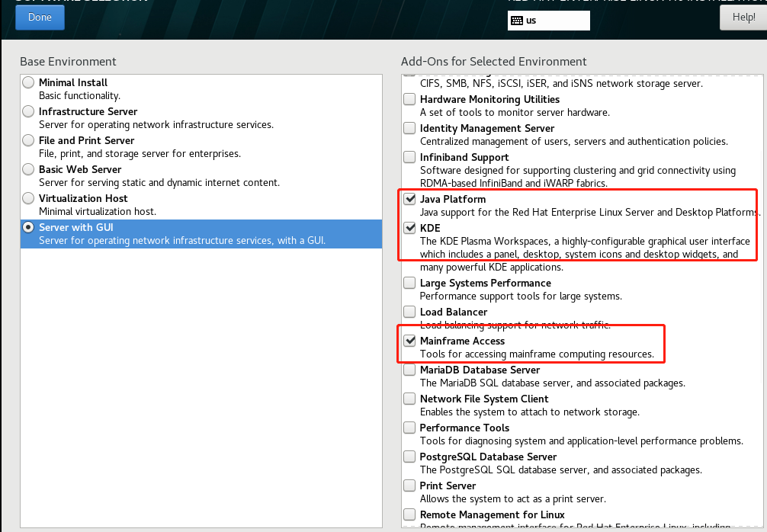Enable Infiniband Support checkbox
The width and height of the screenshot is (767, 532).
(409, 157)
